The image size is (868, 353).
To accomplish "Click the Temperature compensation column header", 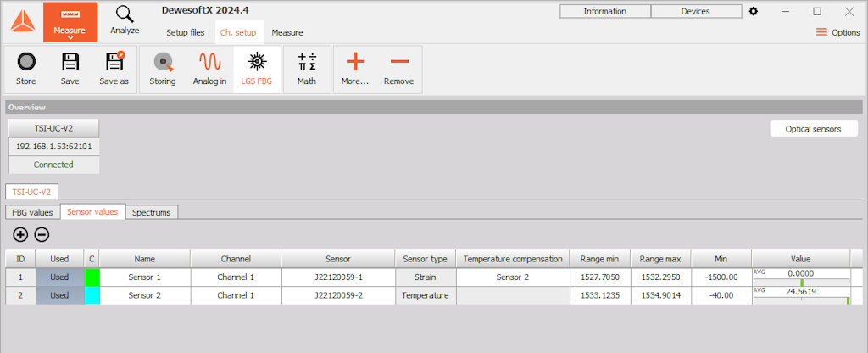I will pyautogui.click(x=513, y=259).
